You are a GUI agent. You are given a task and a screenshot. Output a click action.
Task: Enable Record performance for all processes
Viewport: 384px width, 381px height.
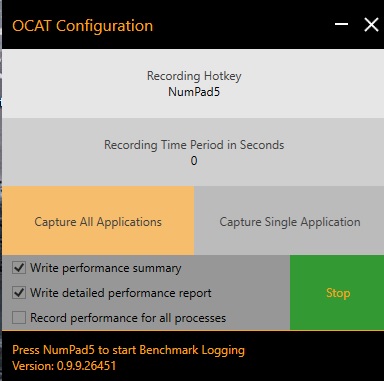point(19,318)
